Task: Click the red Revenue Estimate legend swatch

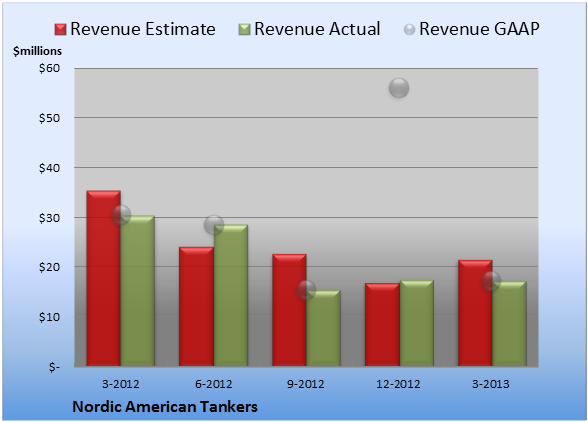Action: 60,29
